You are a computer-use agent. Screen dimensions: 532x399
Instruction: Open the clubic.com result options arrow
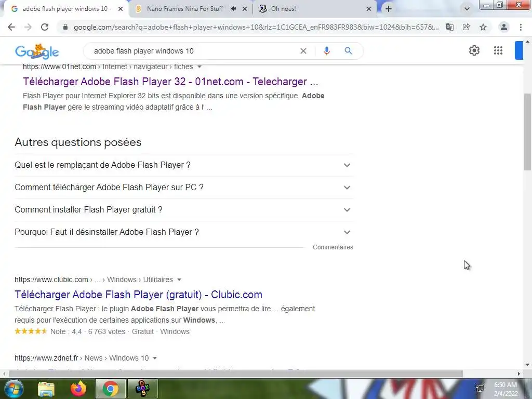(179, 280)
